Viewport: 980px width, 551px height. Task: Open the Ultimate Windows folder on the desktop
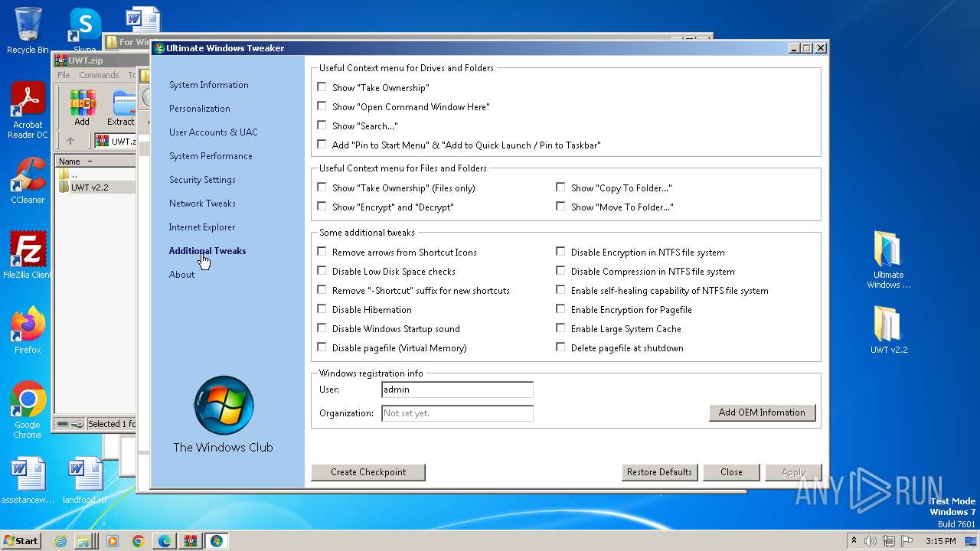888,260
